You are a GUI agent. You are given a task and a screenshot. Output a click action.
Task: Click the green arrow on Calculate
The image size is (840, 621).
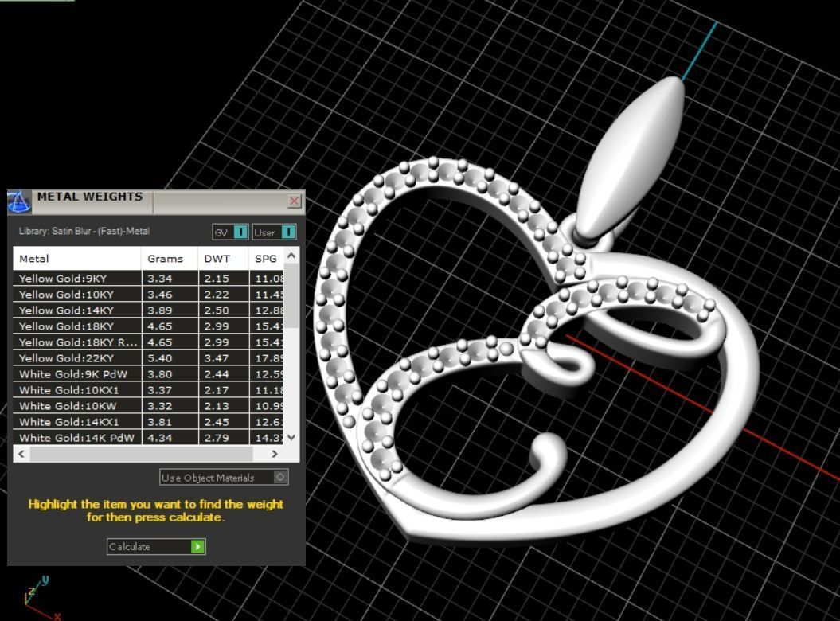197,546
